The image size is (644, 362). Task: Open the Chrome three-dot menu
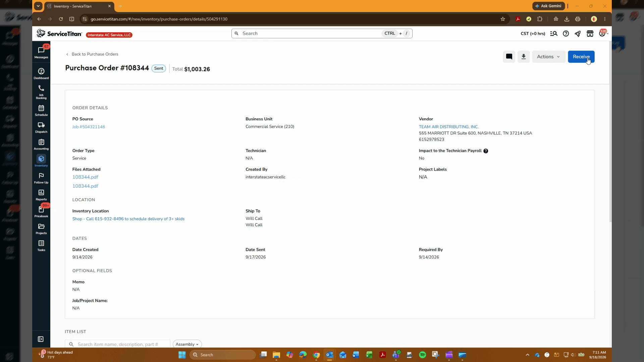click(605, 19)
